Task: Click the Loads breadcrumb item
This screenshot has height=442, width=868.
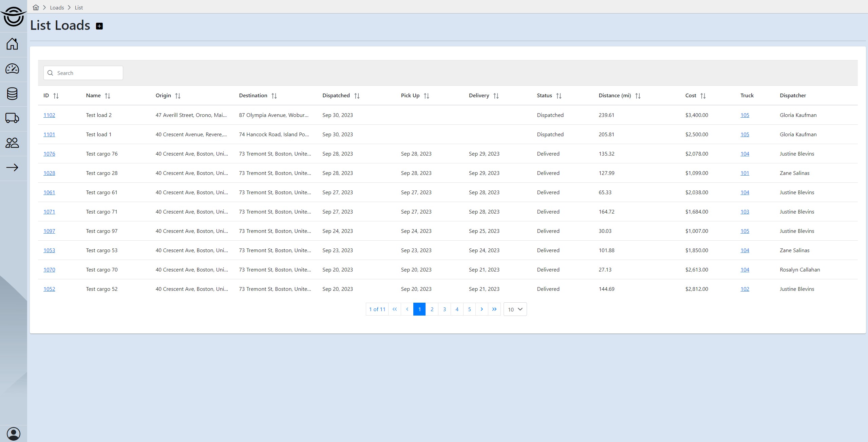Action: point(57,7)
